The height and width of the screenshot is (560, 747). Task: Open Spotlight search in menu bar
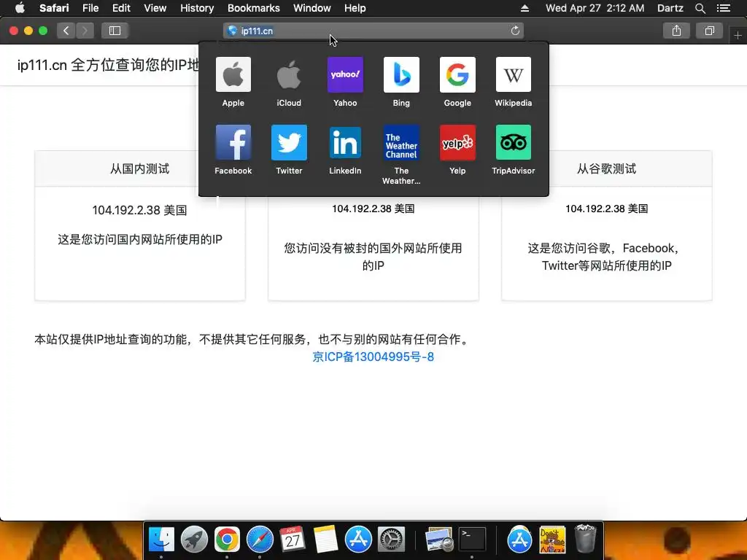(x=700, y=8)
